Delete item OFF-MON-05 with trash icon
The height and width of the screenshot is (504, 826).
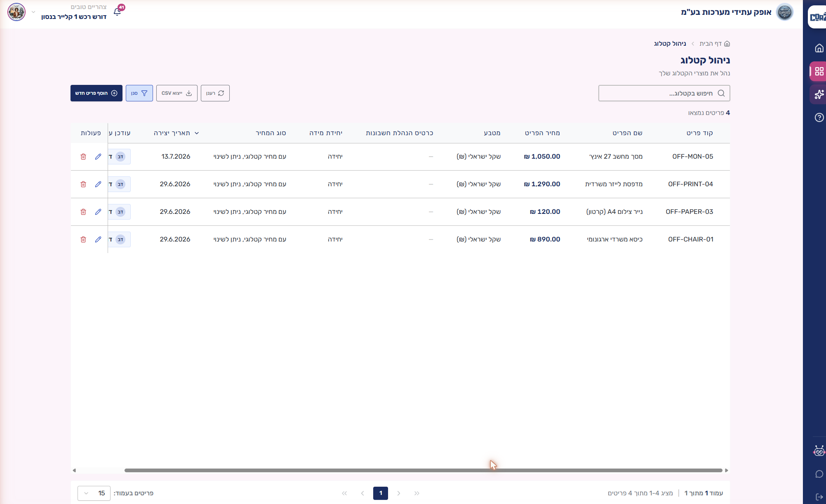coord(83,157)
